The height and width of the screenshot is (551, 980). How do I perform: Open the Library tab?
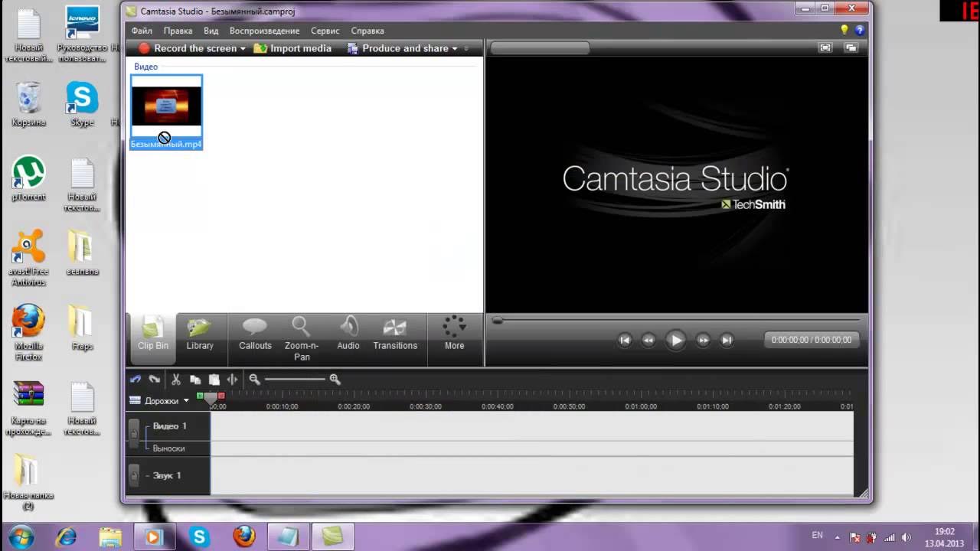tap(200, 334)
